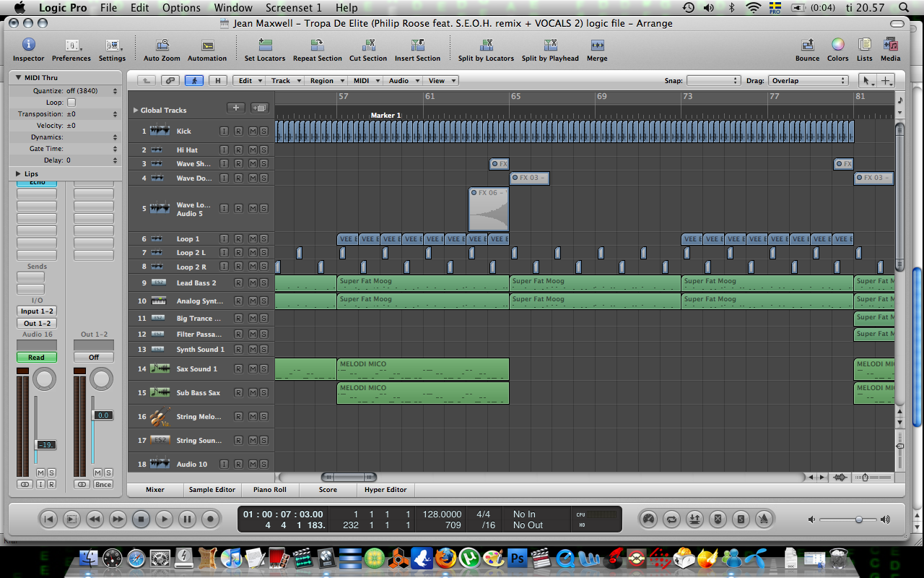Toggle the Cycle mode transport button
Viewport: 924px width, 578px height.
tap(672, 519)
